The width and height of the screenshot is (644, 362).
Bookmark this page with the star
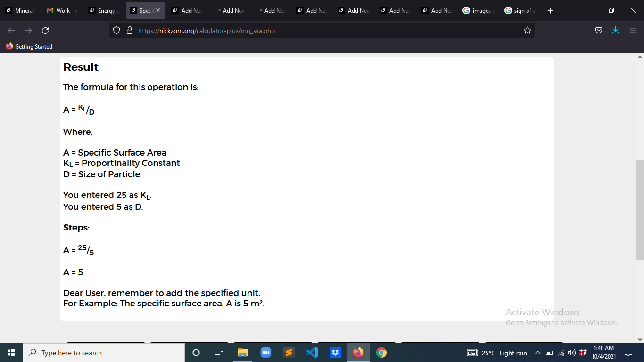pyautogui.click(x=527, y=31)
